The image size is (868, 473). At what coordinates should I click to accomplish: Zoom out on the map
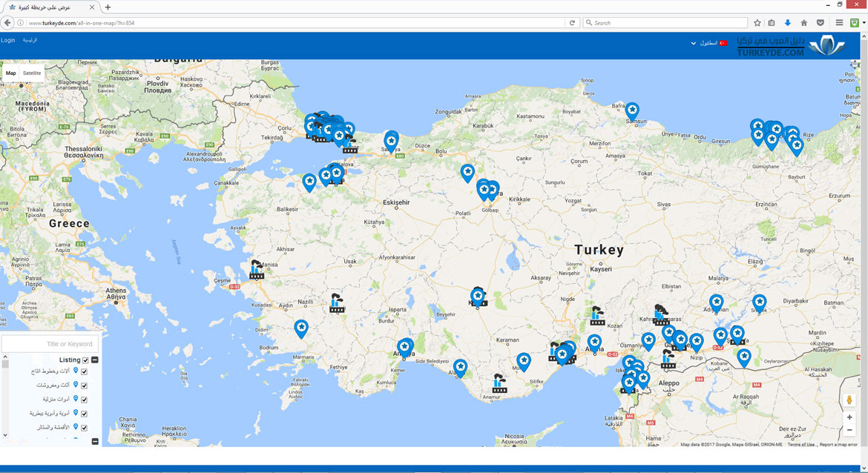[x=849, y=430]
